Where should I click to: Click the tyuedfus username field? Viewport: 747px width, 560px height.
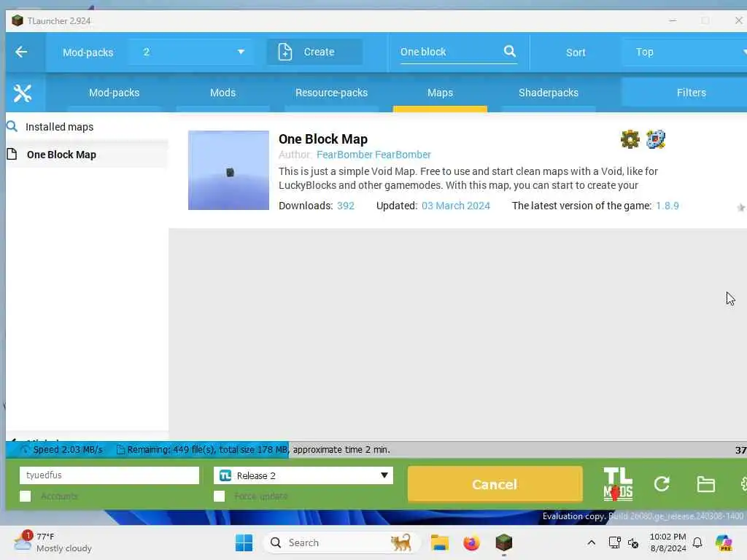109,475
